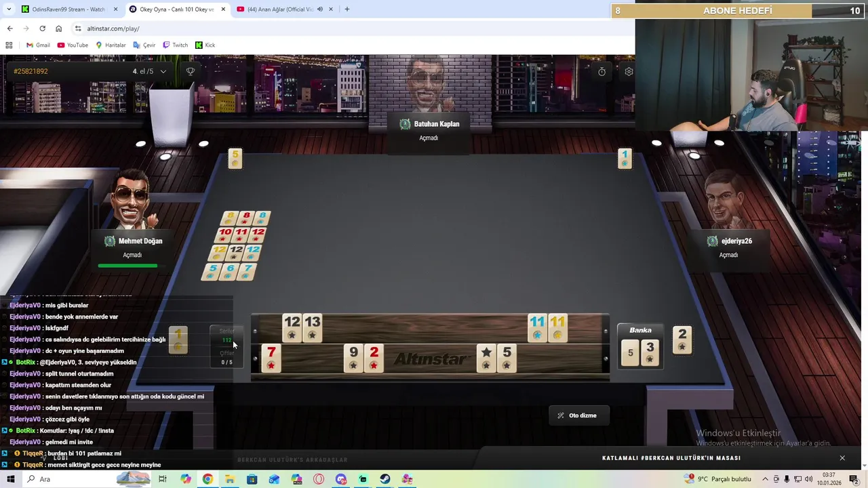Toggle the Çiftler pairs mode

(x=226, y=358)
